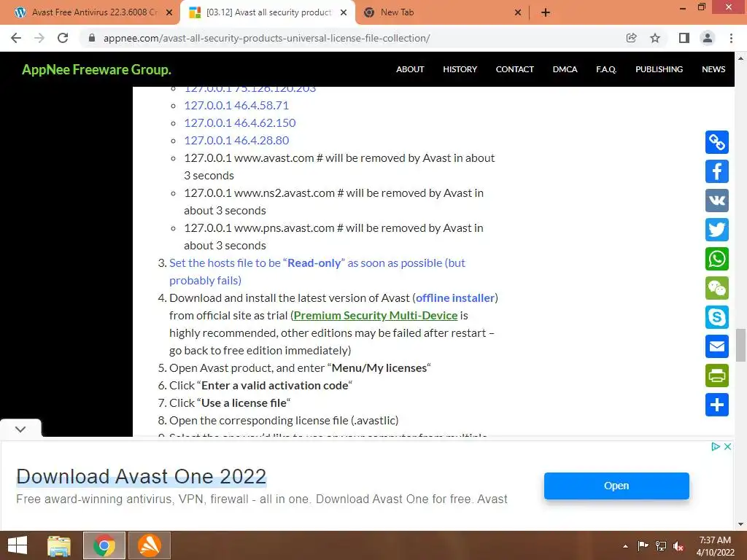Click the 127.0.0.1 46.4.58.71 link
This screenshot has height=560, width=747.
click(x=236, y=105)
